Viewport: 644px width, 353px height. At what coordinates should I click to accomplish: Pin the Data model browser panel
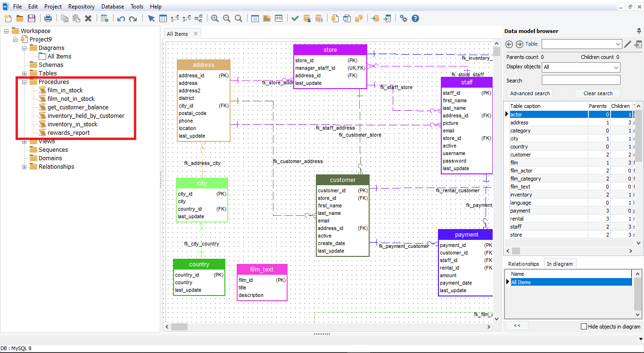(639, 31)
